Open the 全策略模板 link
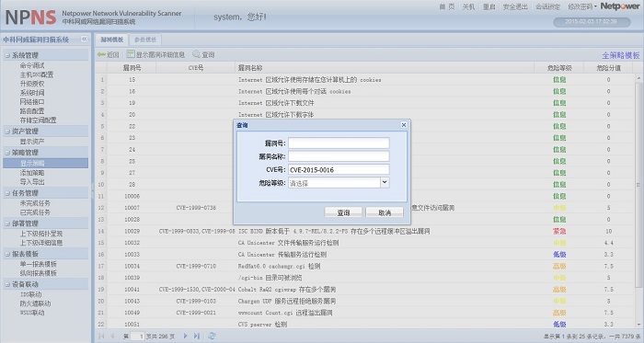This screenshot has width=644, height=343. 621,55
